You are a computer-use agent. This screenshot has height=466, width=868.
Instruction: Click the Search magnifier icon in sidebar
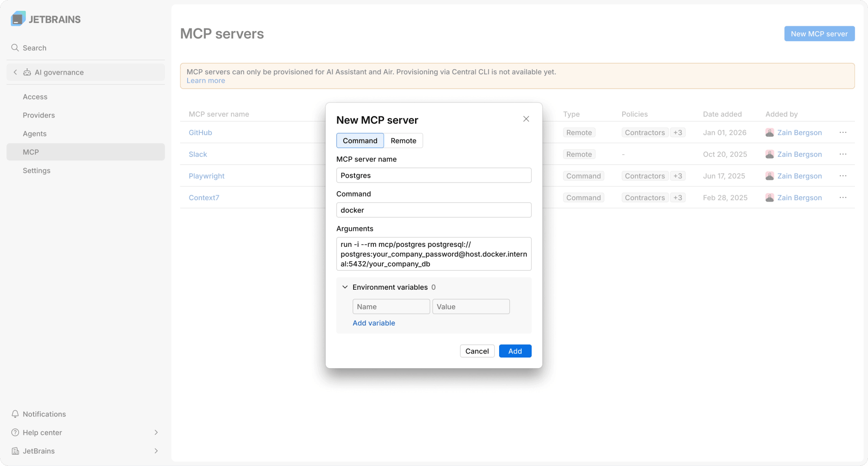point(15,48)
